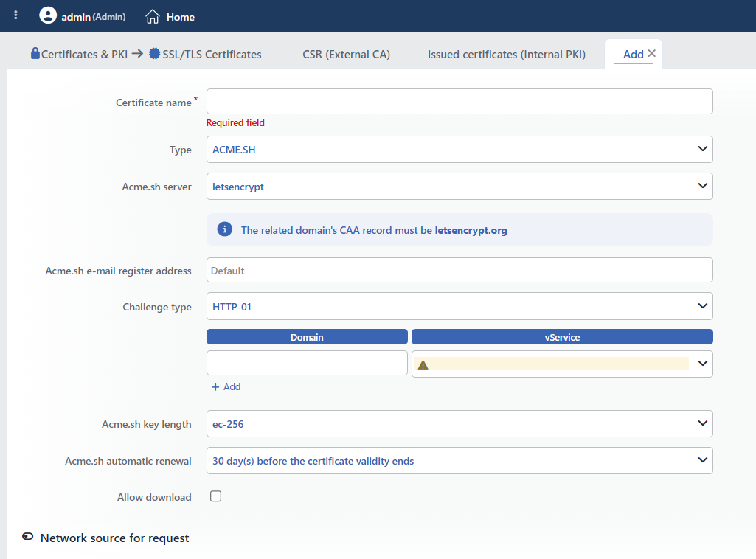756x559 pixels.
Task: Click the vService warning triangle icon
Action: [x=423, y=365]
